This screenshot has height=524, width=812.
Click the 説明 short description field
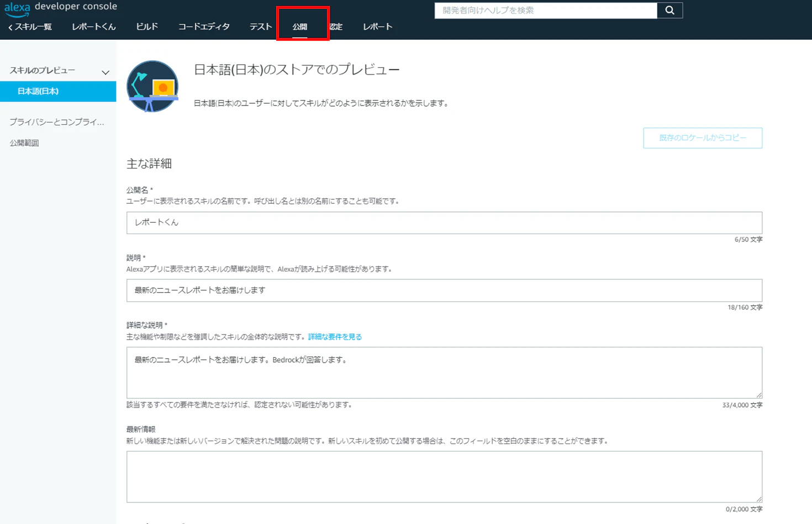coord(444,290)
